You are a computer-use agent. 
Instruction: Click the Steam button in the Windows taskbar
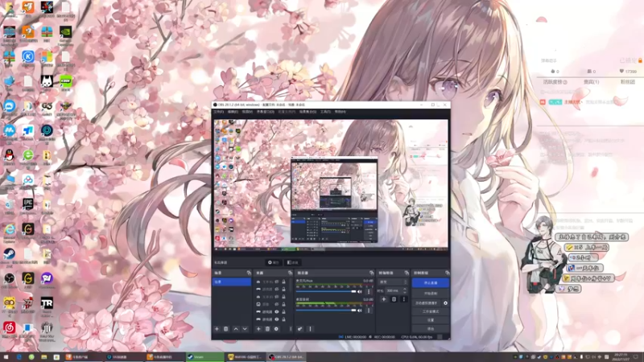click(x=204, y=356)
